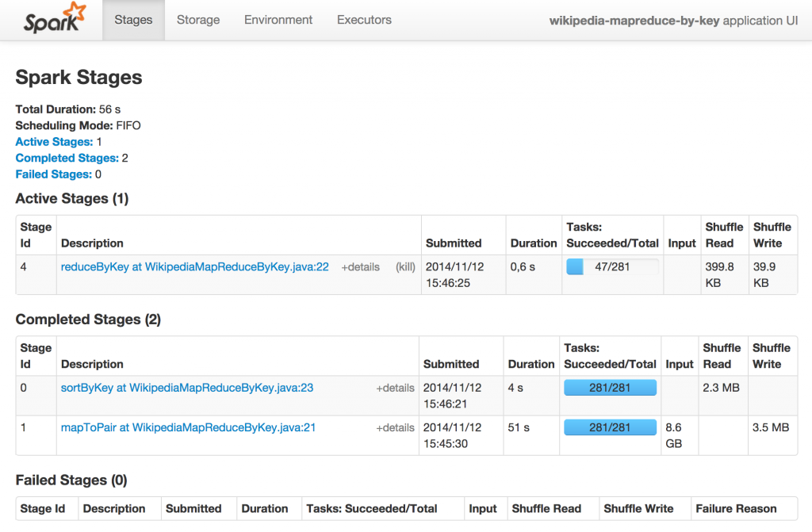Expand +details for mapToPair stage

click(395, 427)
